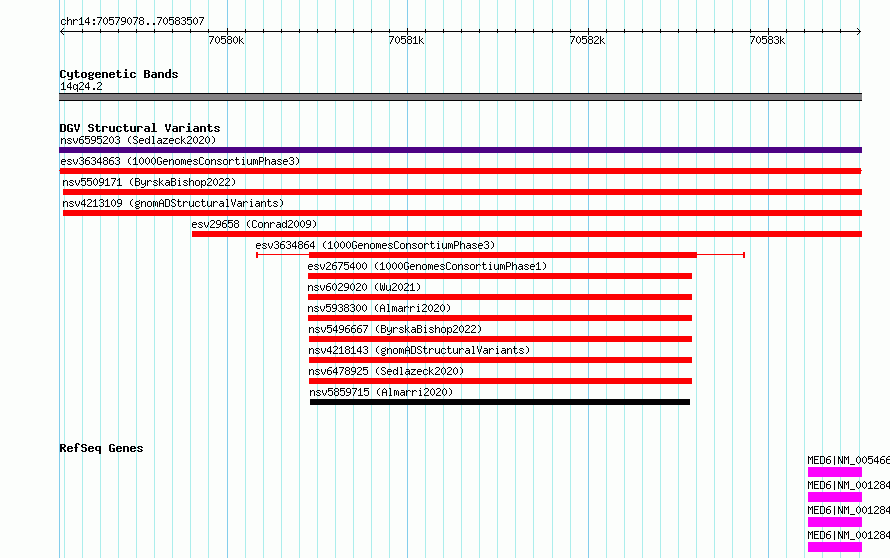
Task: Open nsv6478925 (Sedlazeck2020) label
Action: 386,371
